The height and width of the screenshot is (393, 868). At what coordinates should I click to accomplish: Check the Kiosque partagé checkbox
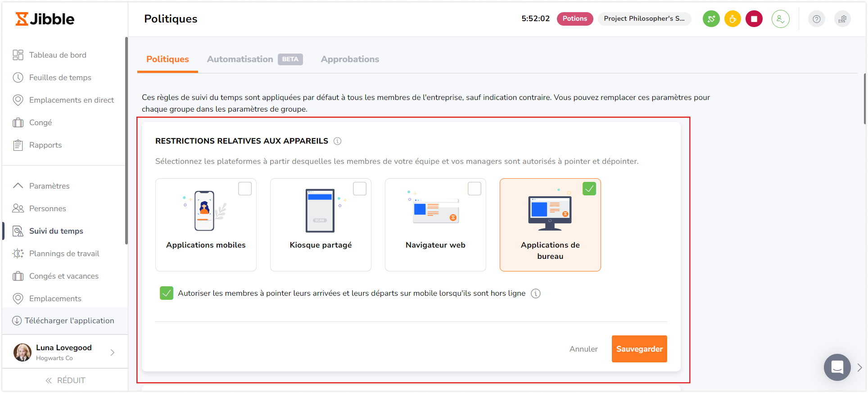point(360,189)
